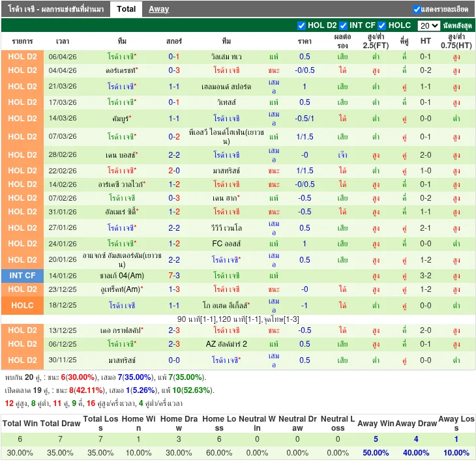Image resolution: width=476 pixels, height=464 pixels.
Task: Select the วีวีวี เวนโล team link
Action: click(226, 228)
